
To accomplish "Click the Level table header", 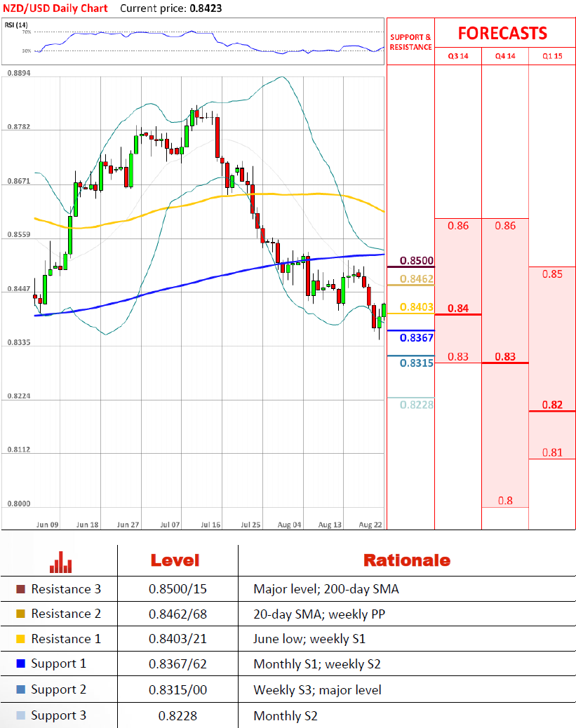I will [x=175, y=560].
